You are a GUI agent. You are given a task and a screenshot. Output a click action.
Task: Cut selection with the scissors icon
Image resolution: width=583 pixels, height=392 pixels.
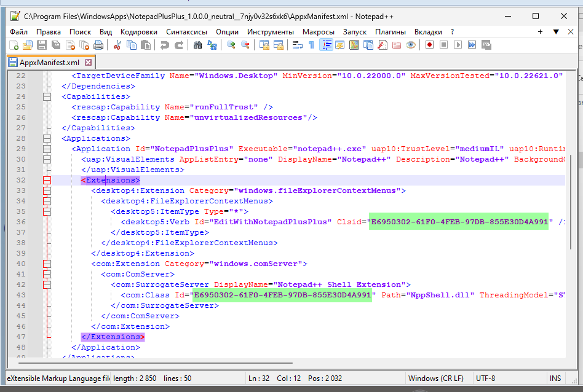[x=117, y=45]
